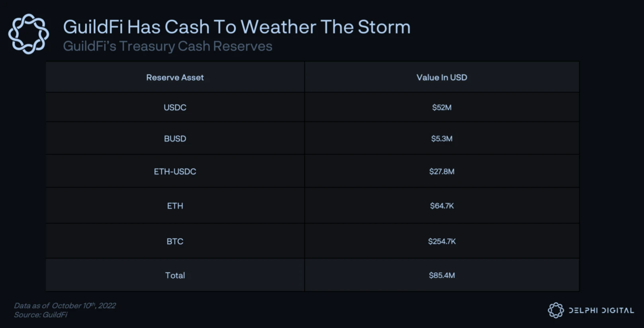
Task: Click the Treasury Cash Reserves subtitle
Action: (167, 46)
